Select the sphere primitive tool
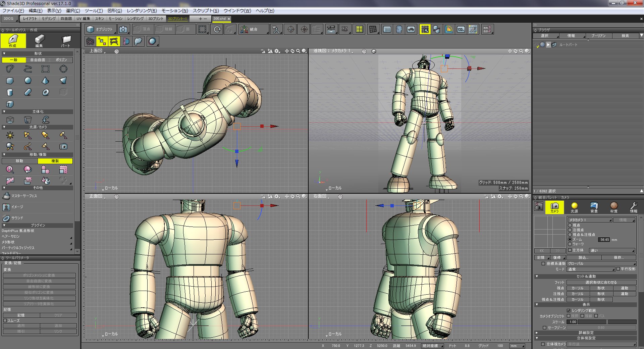This screenshot has height=349, width=644. (28, 81)
